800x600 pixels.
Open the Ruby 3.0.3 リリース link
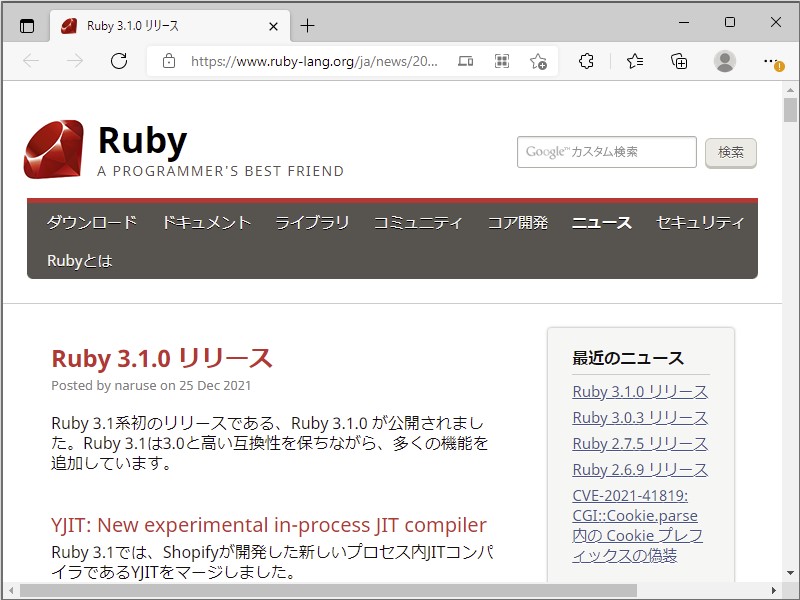638,417
